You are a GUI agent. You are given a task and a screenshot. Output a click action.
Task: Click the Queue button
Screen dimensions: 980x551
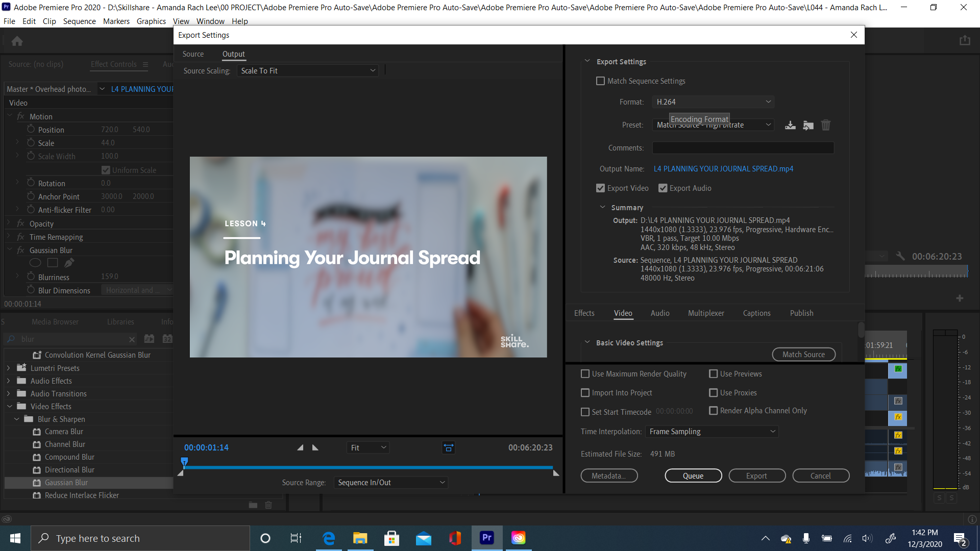coord(693,475)
